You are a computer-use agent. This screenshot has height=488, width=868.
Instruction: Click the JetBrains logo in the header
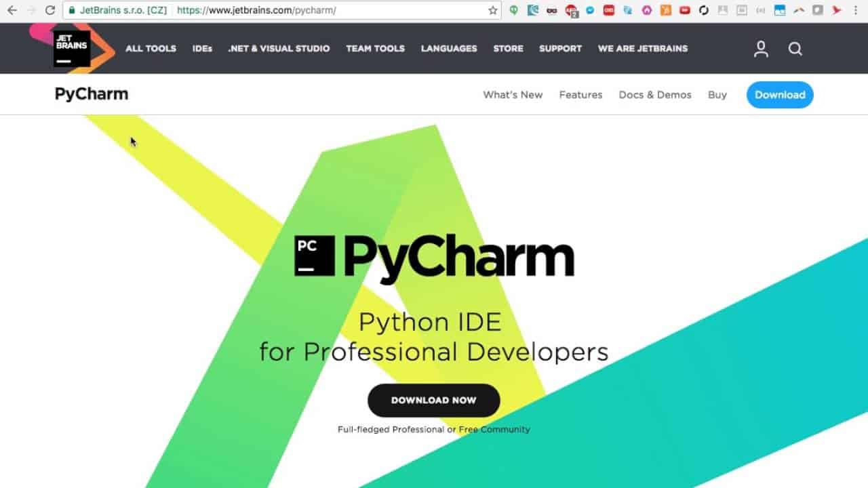point(72,48)
